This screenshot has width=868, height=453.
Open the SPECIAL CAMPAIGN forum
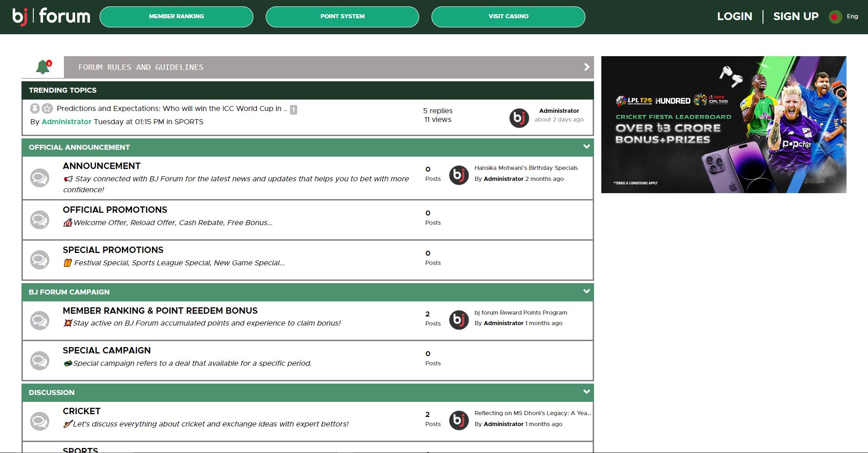pyautogui.click(x=107, y=351)
